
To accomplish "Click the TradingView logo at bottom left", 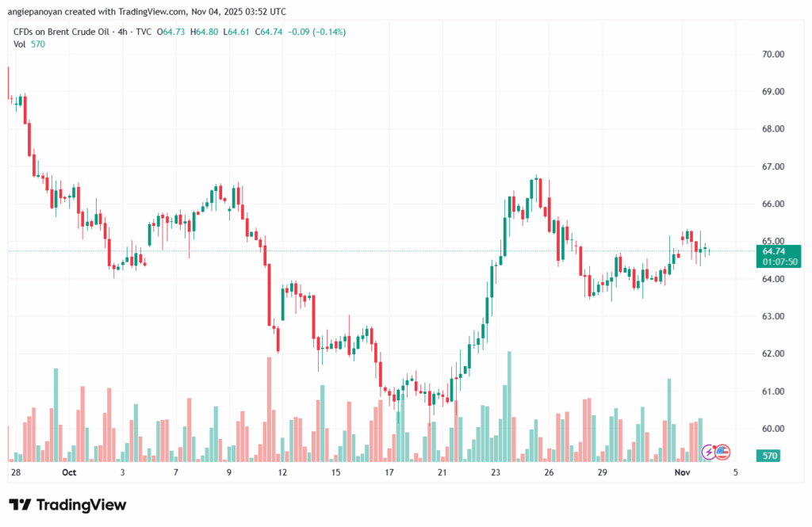I will 67,505.
